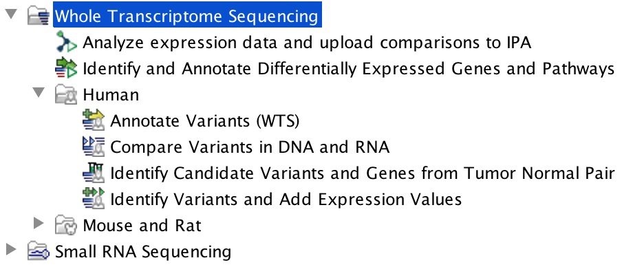Screen dimensions: 644x267
Task: Select Compare Variants in DNA and RNA
Action: tap(250, 147)
